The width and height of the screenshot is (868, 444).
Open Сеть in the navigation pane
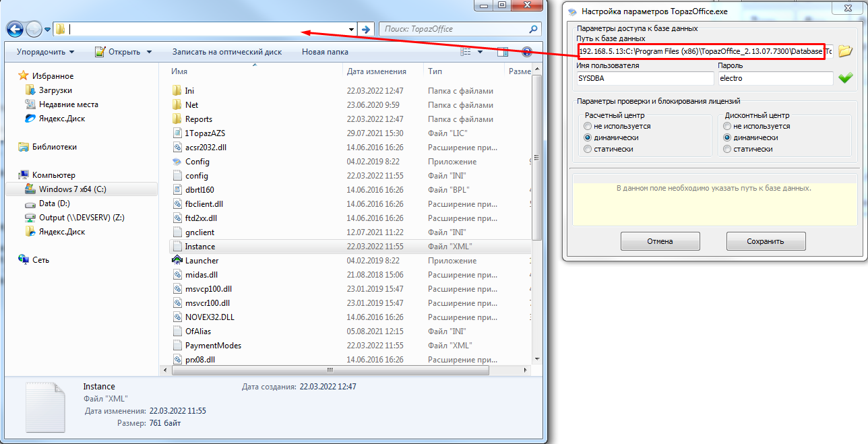tap(40, 260)
